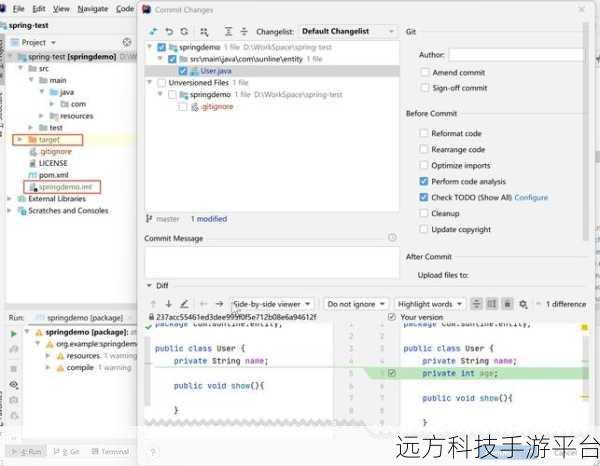Click the Author input field
The width and height of the screenshot is (600, 466).
coord(515,55)
